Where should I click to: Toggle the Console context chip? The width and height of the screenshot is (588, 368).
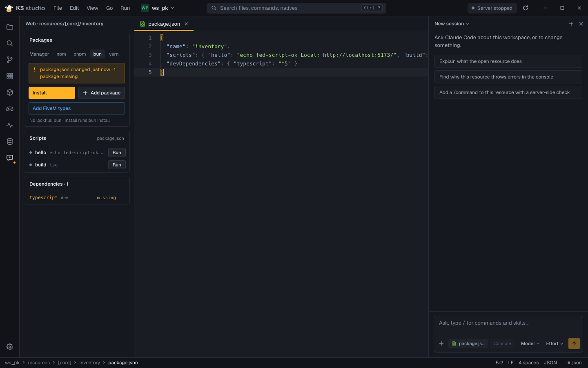502,343
